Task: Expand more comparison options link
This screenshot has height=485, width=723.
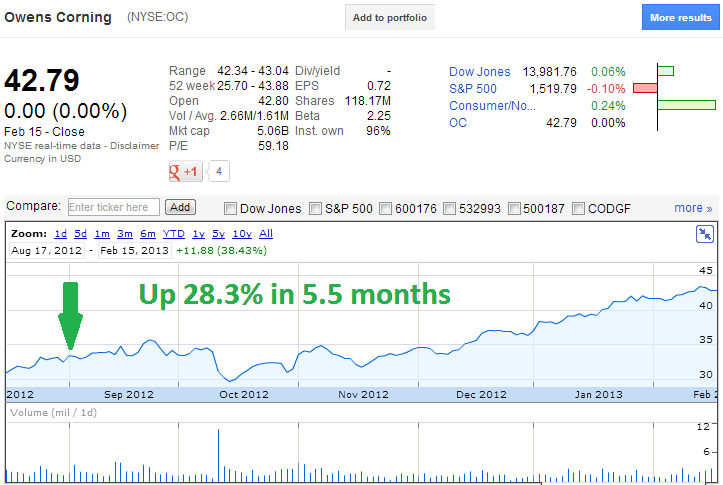Action: click(x=693, y=208)
